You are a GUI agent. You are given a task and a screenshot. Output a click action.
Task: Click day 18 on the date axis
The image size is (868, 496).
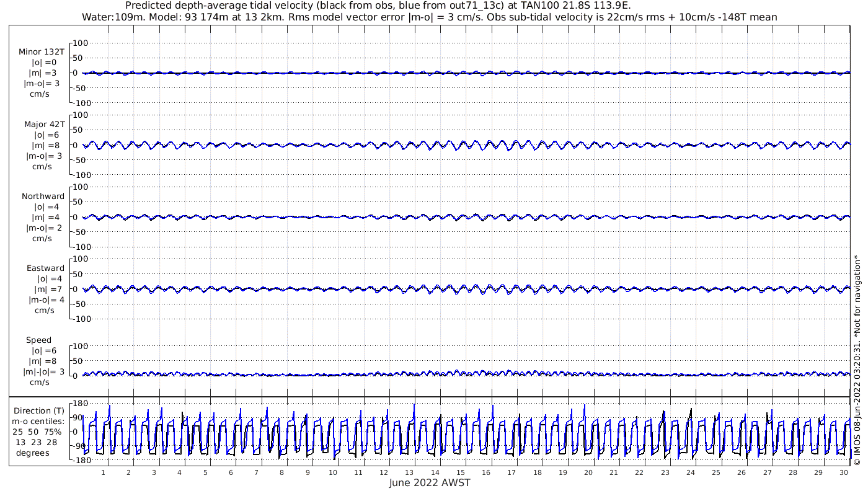[x=538, y=472]
